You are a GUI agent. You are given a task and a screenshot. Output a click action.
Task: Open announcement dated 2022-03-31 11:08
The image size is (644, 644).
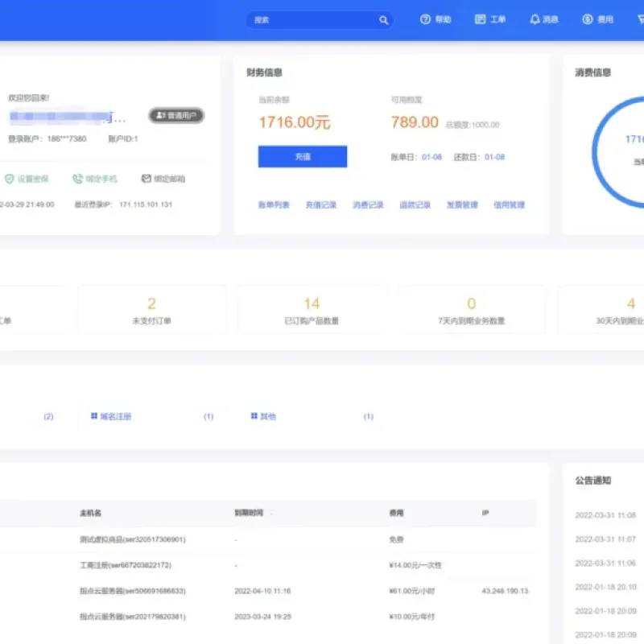click(x=605, y=515)
